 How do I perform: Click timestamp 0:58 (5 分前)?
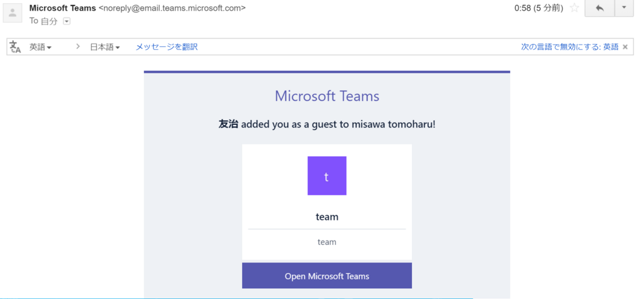(538, 8)
